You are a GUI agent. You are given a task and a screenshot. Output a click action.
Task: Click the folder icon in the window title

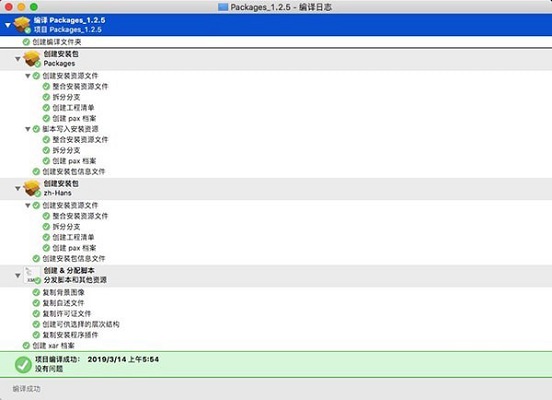(223, 7)
